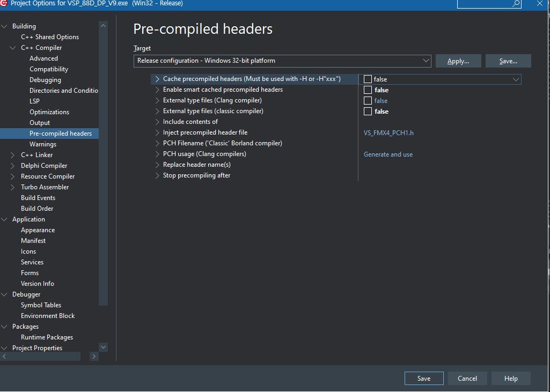
Task: Expand Inject precompiled header file option
Action: point(157,132)
